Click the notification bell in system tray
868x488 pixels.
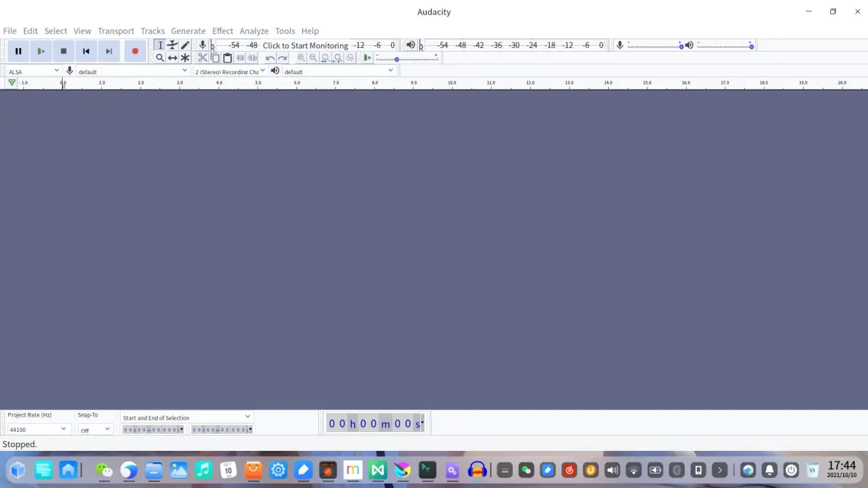tap(770, 471)
